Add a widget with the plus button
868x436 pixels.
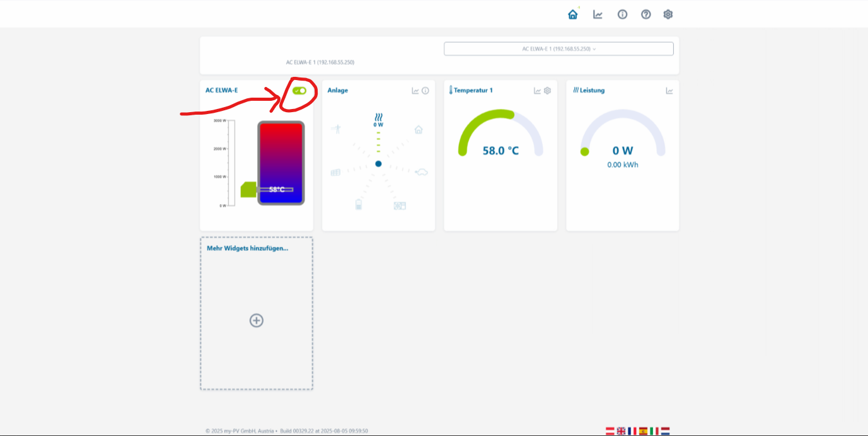tap(256, 321)
